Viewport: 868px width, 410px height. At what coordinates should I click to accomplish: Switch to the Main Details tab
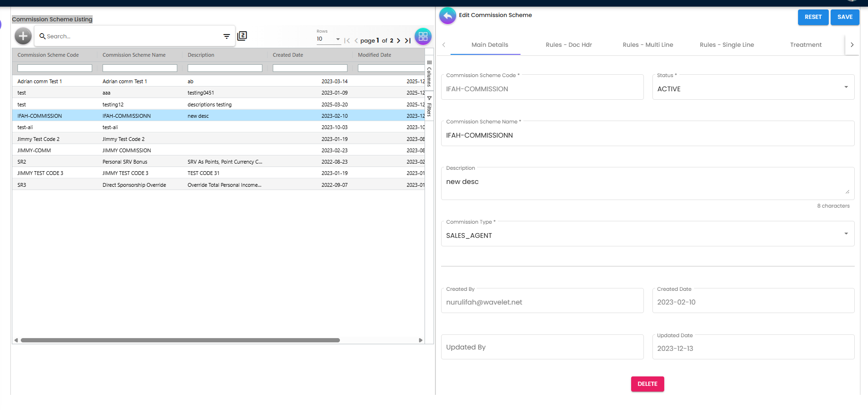[x=490, y=45]
